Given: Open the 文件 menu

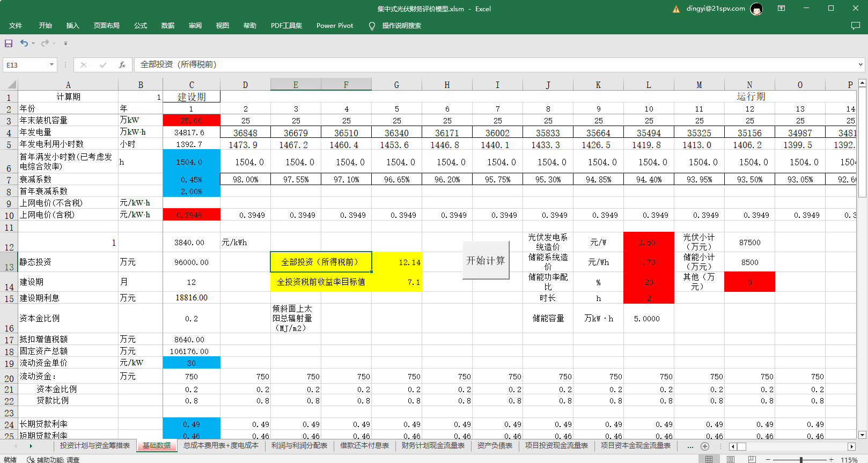Looking at the screenshot, I should [x=16, y=26].
